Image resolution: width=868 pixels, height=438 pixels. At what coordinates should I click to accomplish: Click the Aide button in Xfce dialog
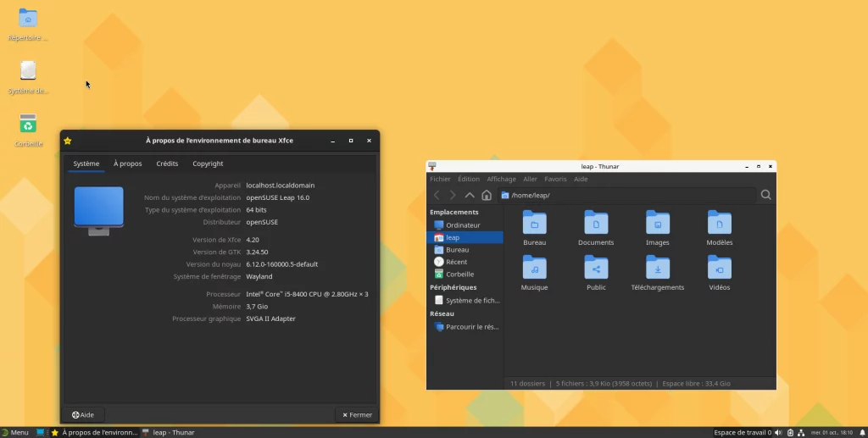click(83, 414)
